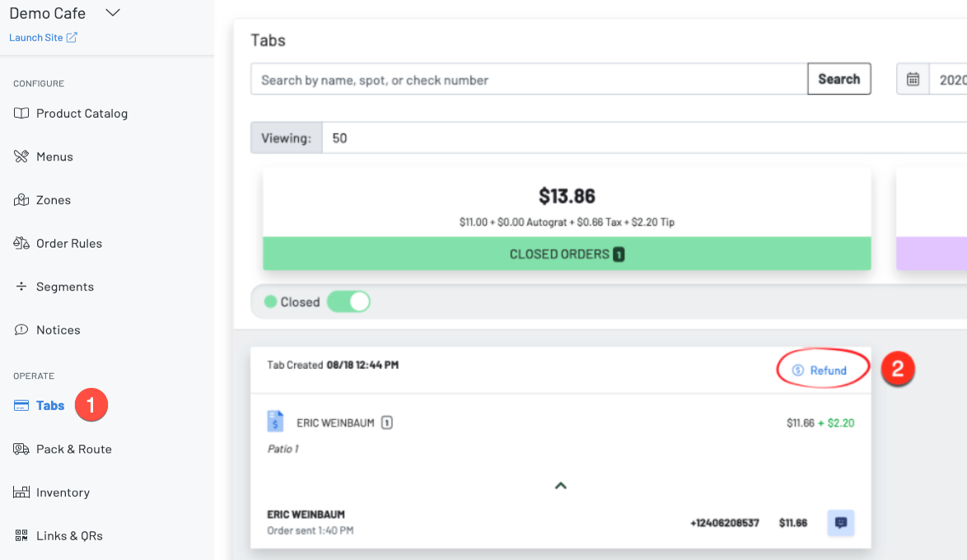Open the Segments section
The image size is (967, 560).
pos(67,286)
